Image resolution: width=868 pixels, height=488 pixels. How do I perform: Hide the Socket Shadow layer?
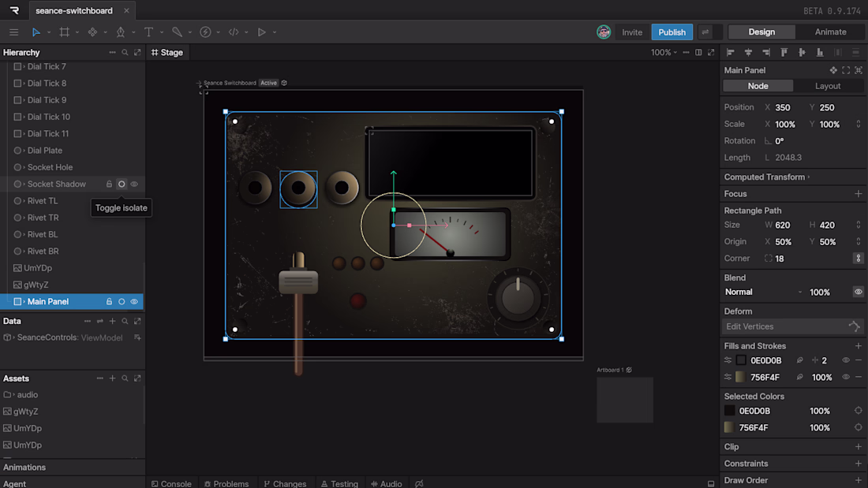pos(134,184)
